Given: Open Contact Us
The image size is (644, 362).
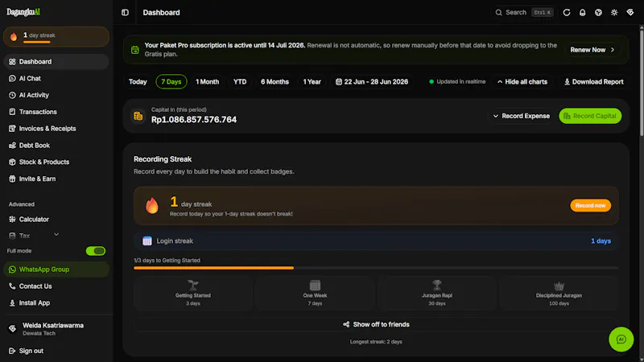Looking at the screenshot, I should 56,286.
